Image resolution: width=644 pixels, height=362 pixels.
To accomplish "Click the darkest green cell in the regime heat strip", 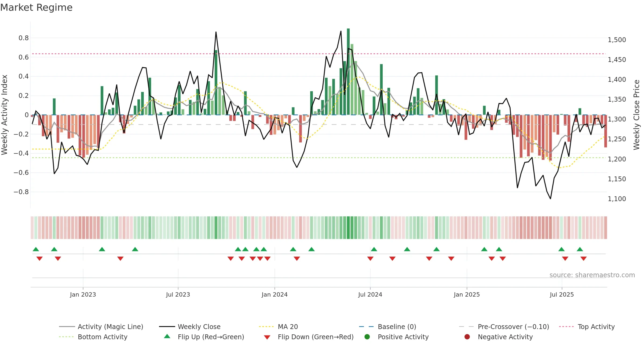I will [348, 228].
